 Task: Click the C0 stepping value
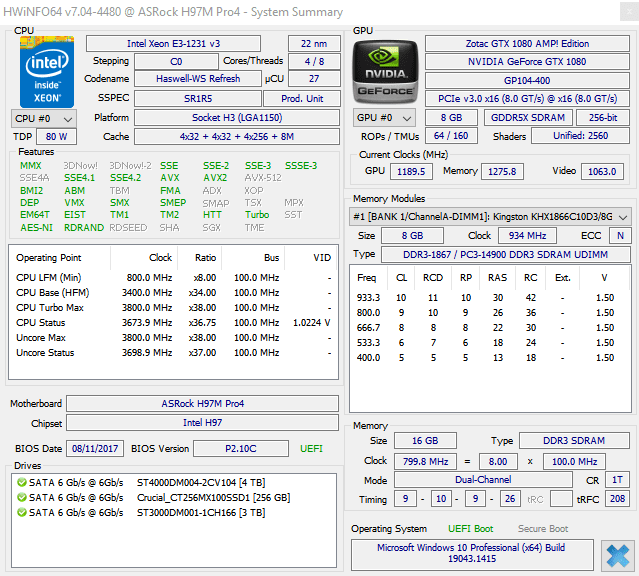[176, 62]
